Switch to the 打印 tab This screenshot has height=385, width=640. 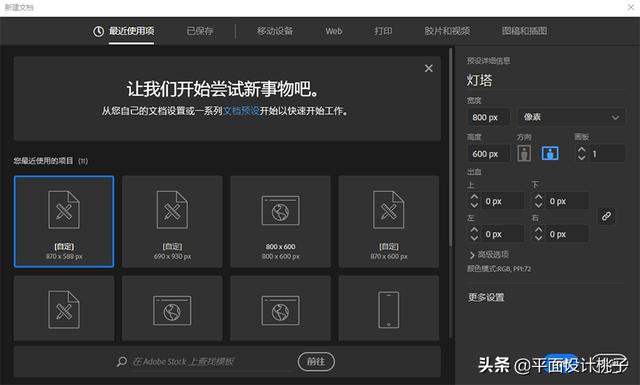[x=383, y=31]
